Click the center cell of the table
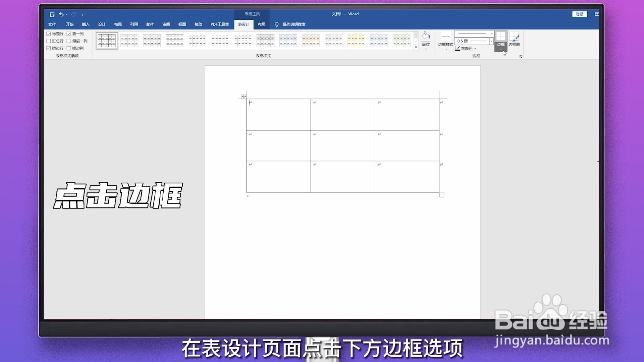Image resolution: width=644 pixels, height=362 pixels. [343, 146]
